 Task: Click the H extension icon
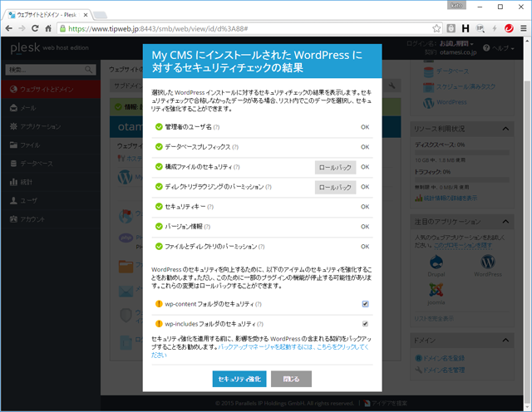465,28
